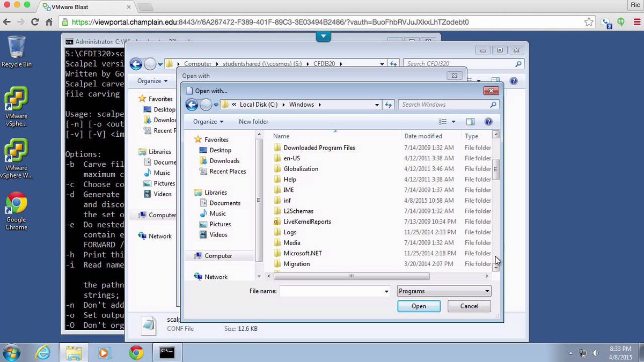
Task: Open the Downloaded Program Files folder
Action: (x=319, y=147)
